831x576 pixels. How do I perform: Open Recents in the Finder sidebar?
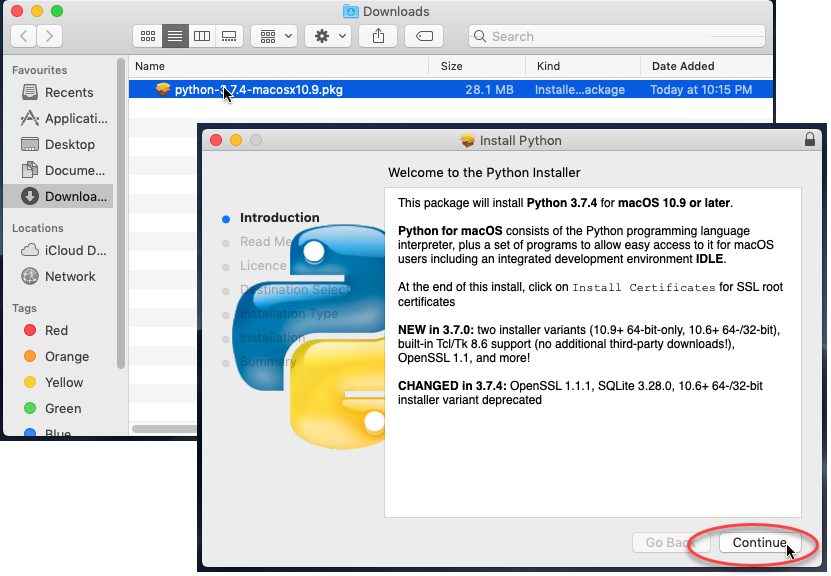58,92
